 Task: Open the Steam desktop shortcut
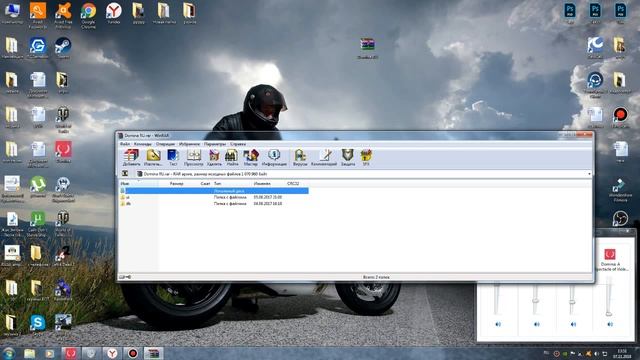63,48
